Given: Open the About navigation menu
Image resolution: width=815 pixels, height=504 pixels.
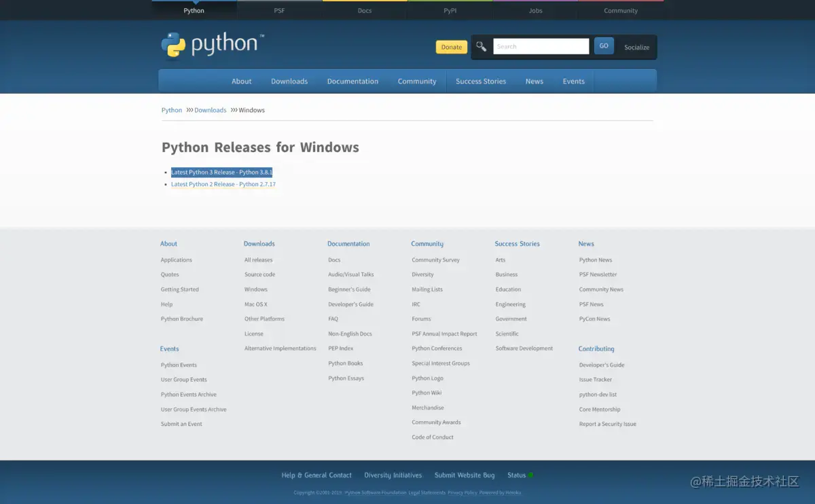Looking at the screenshot, I should click(x=241, y=81).
